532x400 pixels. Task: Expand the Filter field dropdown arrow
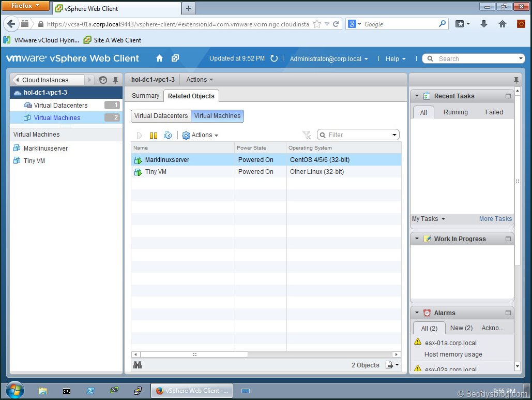pyautogui.click(x=394, y=135)
